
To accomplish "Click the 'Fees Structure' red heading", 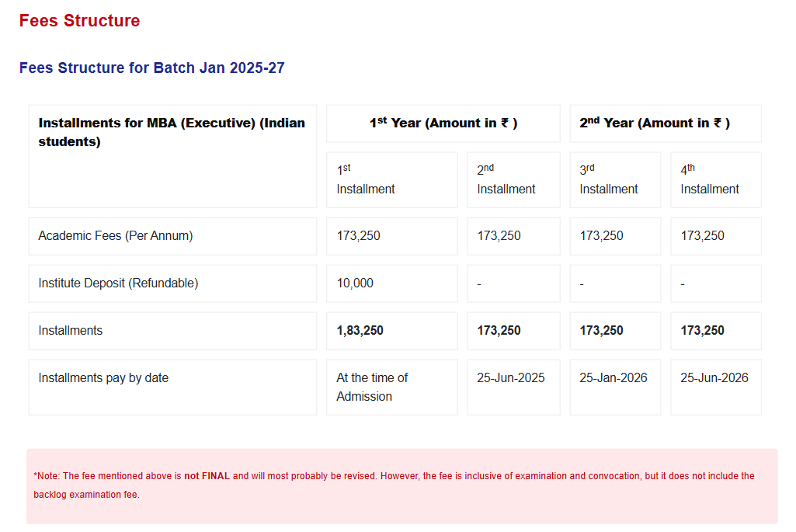I will click(80, 21).
